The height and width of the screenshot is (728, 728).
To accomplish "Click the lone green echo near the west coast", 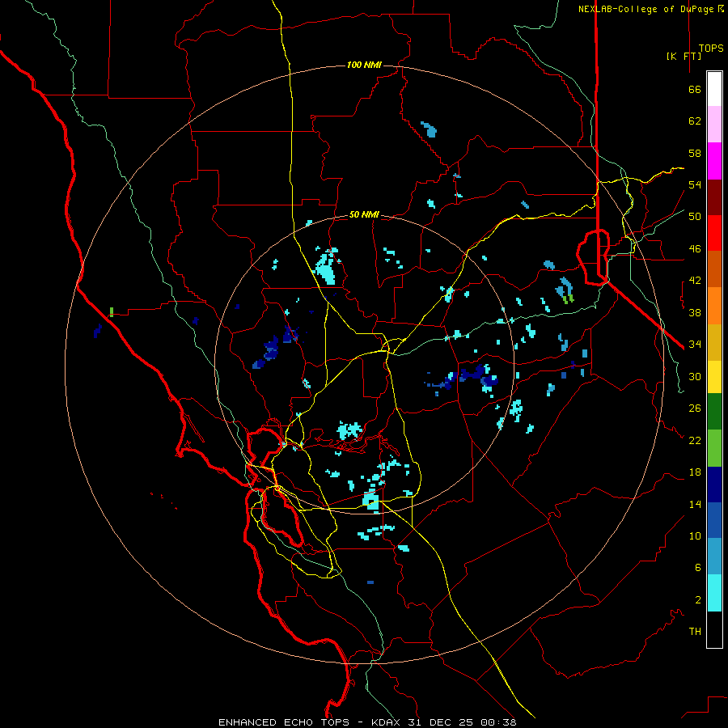I will (x=112, y=312).
